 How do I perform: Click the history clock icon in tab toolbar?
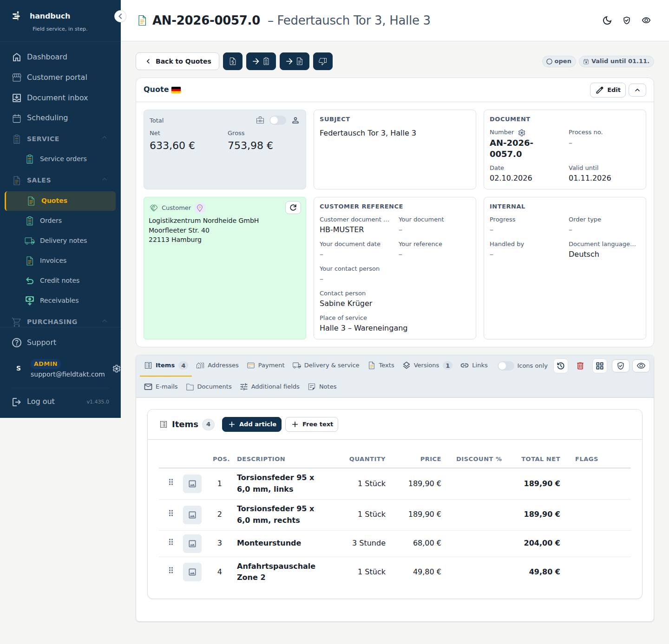(x=561, y=366)
